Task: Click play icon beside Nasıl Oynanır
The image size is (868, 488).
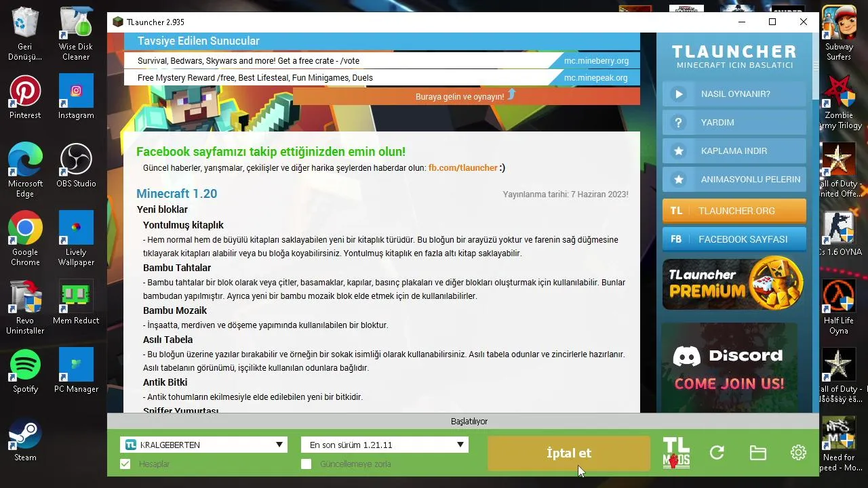Action: pyautogui.click(x=678, y=94)
